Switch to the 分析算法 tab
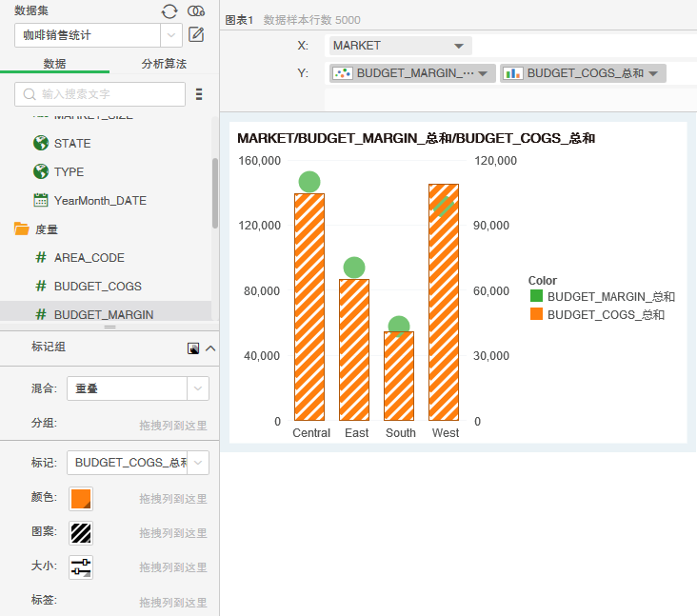Image resolution: width=697 pixels, height=616 pixels. (x=164, y=64)
